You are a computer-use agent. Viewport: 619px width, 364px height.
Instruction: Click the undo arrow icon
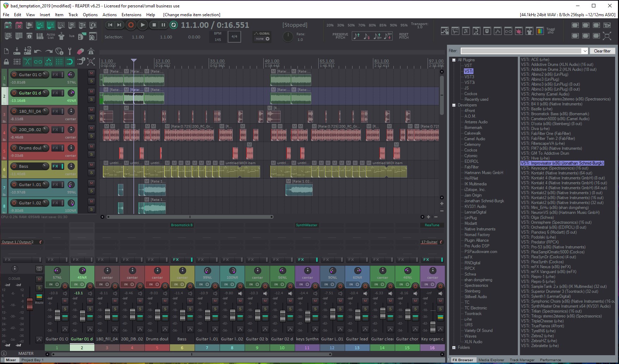38,51
